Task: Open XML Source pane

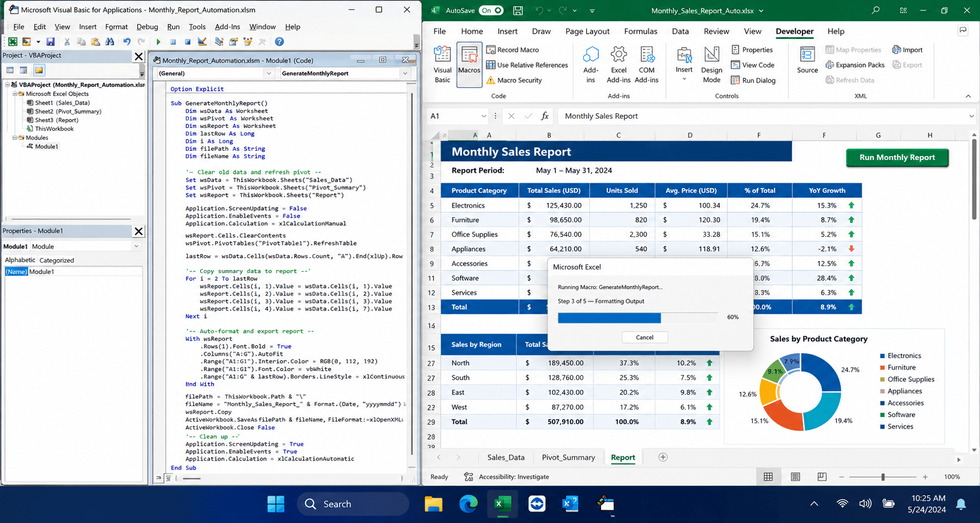Action: pyautogui.click(x=807, y=60)
